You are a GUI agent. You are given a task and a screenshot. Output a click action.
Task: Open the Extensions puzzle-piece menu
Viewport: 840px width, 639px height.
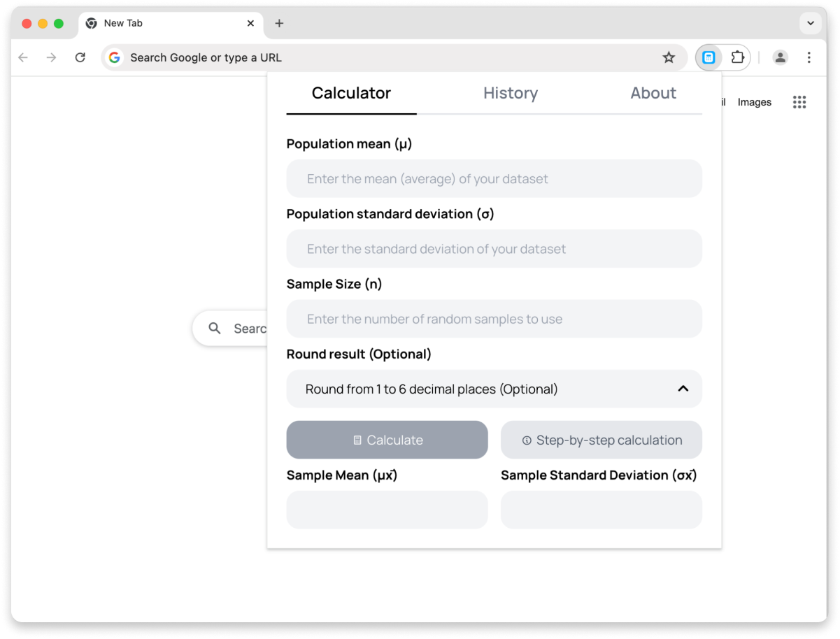(737, 57)
